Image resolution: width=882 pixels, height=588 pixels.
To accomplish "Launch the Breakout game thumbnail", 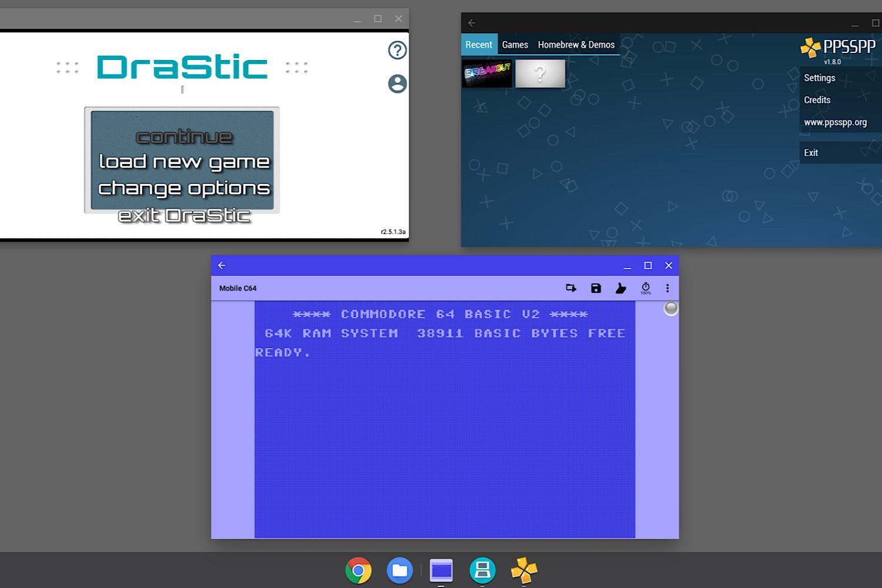I will pyautogui.click(x=487, y=73).
